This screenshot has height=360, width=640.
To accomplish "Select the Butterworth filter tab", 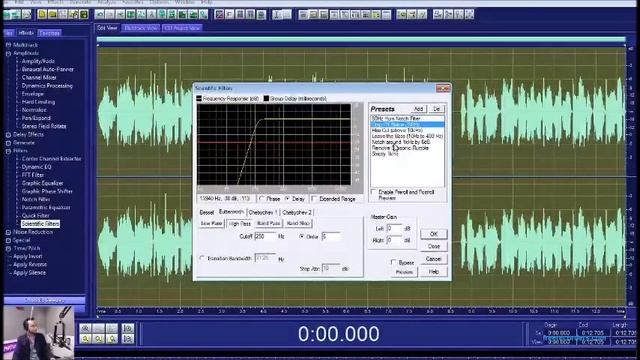I will [231, 212].
